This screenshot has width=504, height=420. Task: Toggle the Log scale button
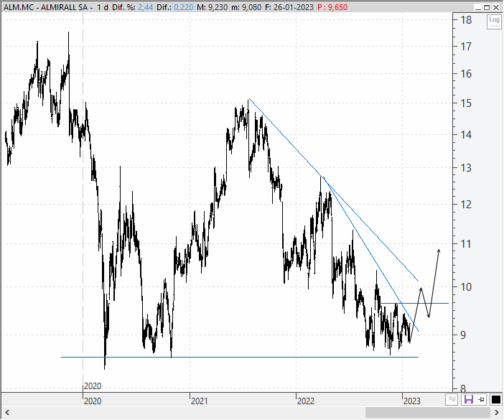(494, 22)
